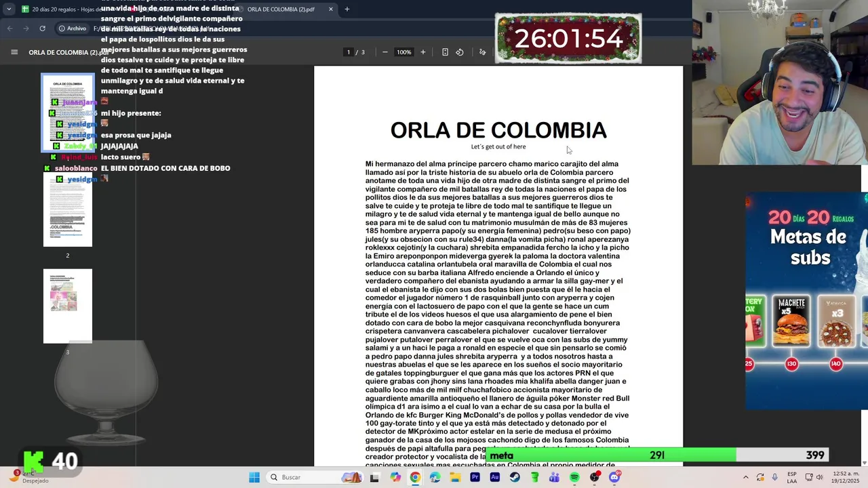868x488 pixels.
Task: Click the "mi hijo presente:" chat message
Action: coord(131,113)
